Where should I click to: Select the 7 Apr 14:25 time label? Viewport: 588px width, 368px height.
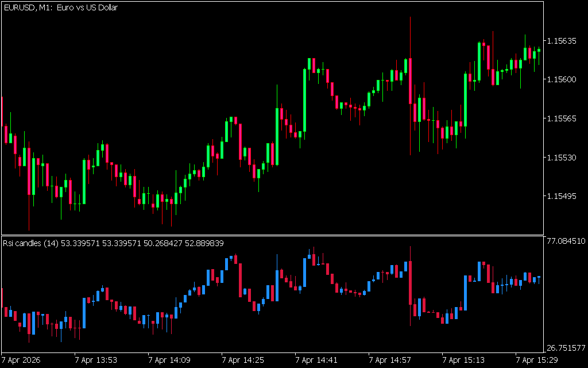pos(242,360)
